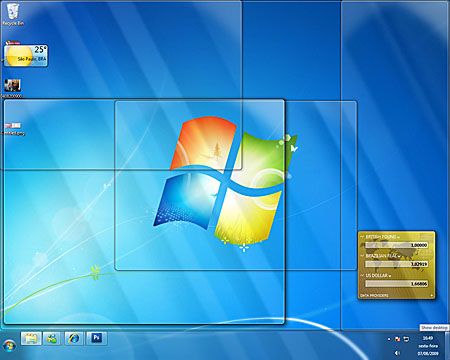Expand the British Pound currency dropdown
Image resolution: width=450 pixels, height=360 pixels.
(x=398, y=237)
